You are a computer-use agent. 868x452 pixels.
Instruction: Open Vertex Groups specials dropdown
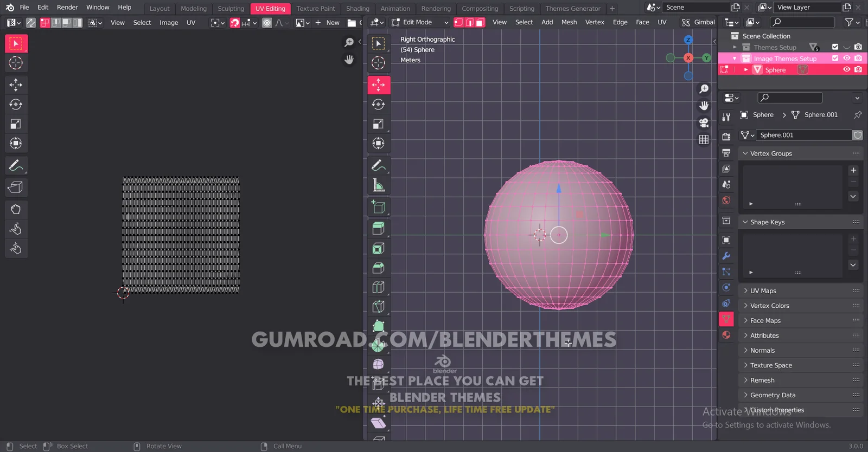pyautogui.click(x=853, y=196)
